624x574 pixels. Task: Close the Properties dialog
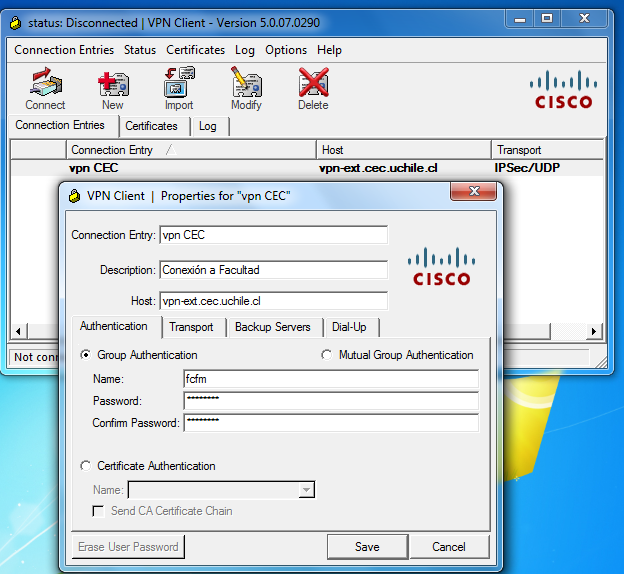click(x=474, y=191)
